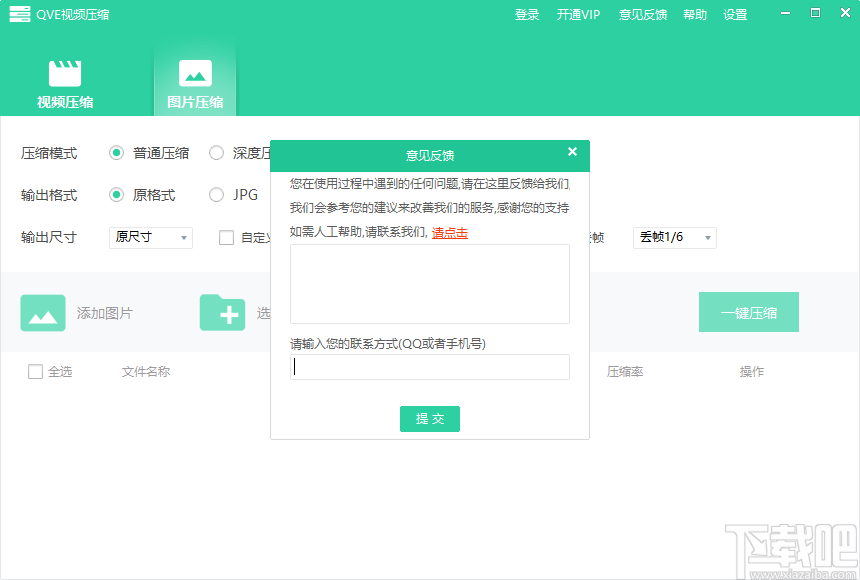The height and width of the screenshot is (580, 860).
Task: Close the feedback dialog with its X
Action: tap(572, 151)
